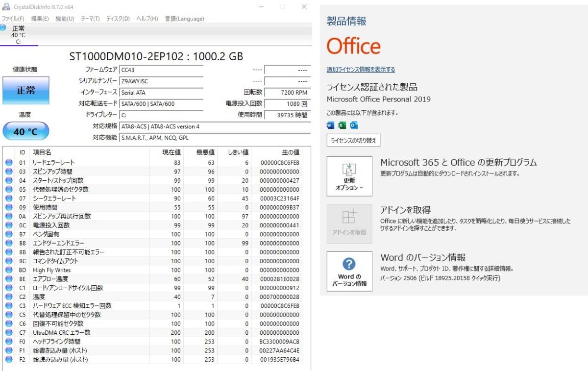Viewport: 588px width, 371px height.
Task: Click the status orb for ハードウェア ECC 検知エラー回数
Action: pos(9,306)
